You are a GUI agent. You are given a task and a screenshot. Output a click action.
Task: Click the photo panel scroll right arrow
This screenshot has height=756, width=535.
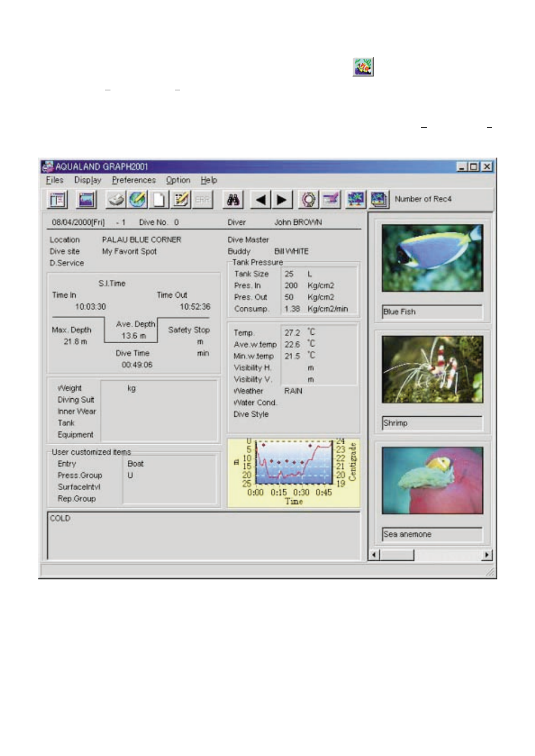[x=487, y=555]
